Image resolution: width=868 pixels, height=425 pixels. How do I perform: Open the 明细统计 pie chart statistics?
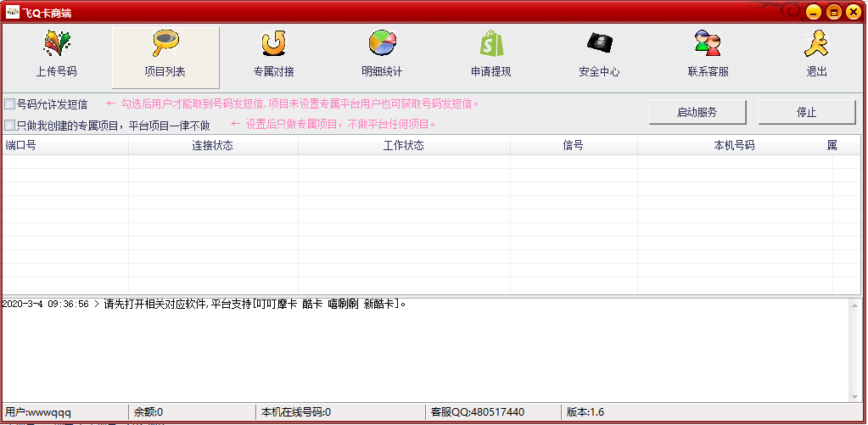point(382,43)
